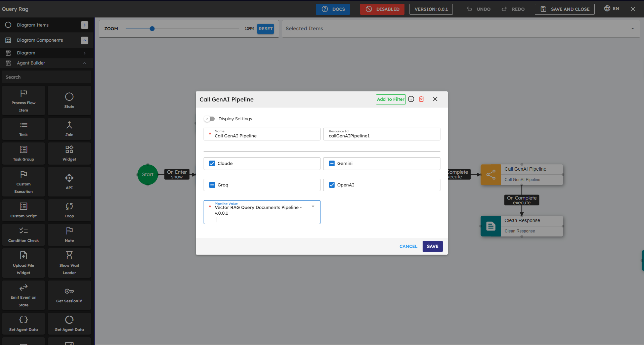Click the info icon in dialog header
The image size is (644, 345).
411,99
